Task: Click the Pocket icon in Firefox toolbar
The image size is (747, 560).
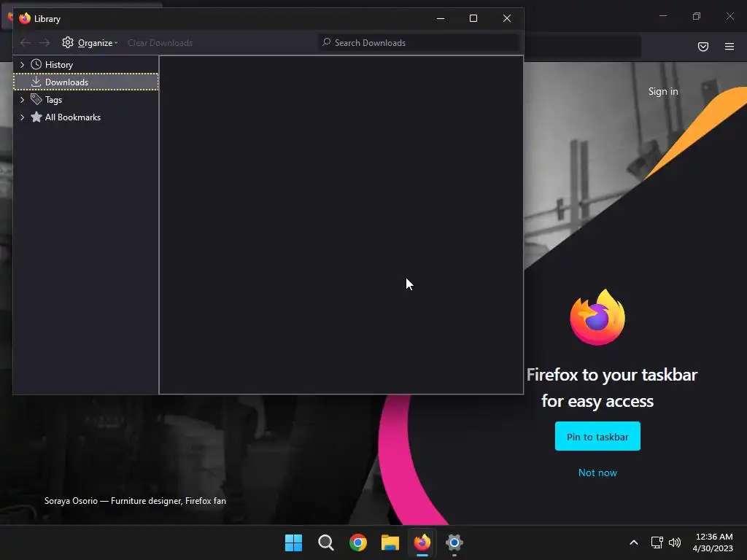Action: (x=703, y=47)
